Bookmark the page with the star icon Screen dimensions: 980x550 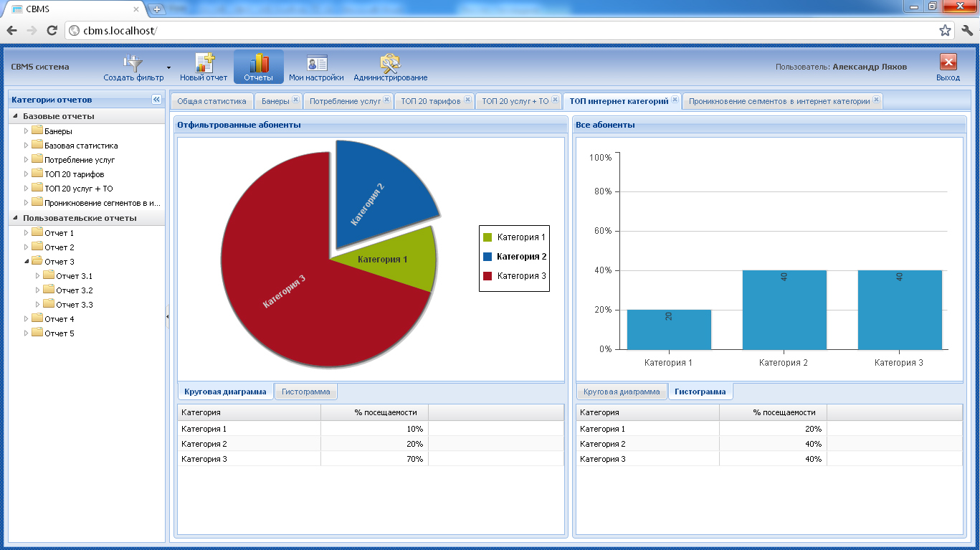945,30
